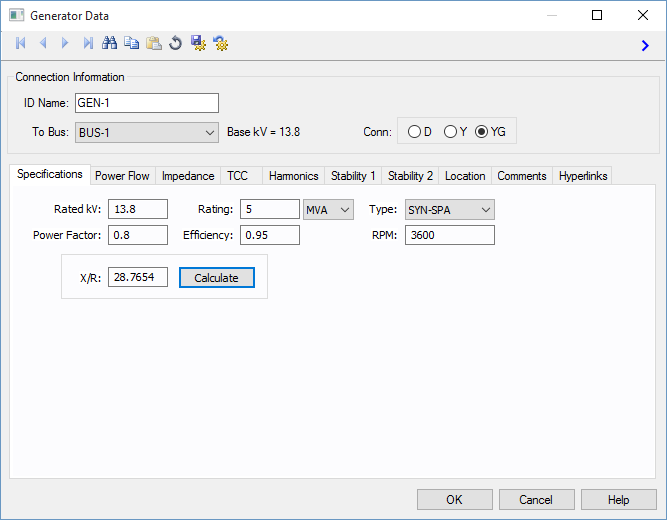Image resolution: width=667 pixels, height=520 pixels.
Task: Select the D connection radio button
Action: pos(414,132)
